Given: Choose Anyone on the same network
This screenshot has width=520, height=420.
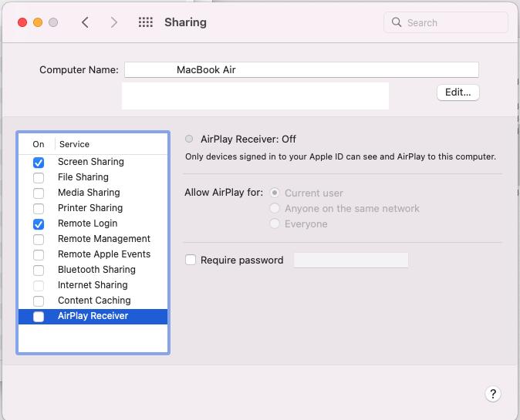Looking at the screenshot, I should point(275,208).
